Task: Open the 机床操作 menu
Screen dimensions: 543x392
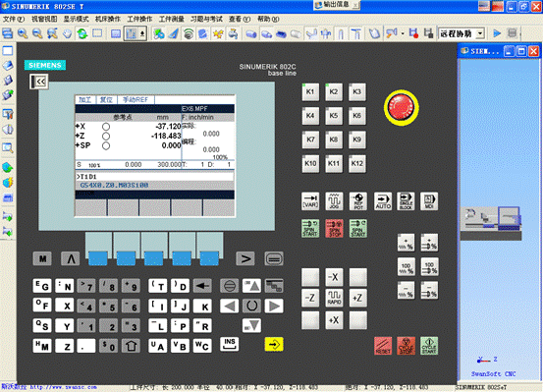Action: coord(108,19)
